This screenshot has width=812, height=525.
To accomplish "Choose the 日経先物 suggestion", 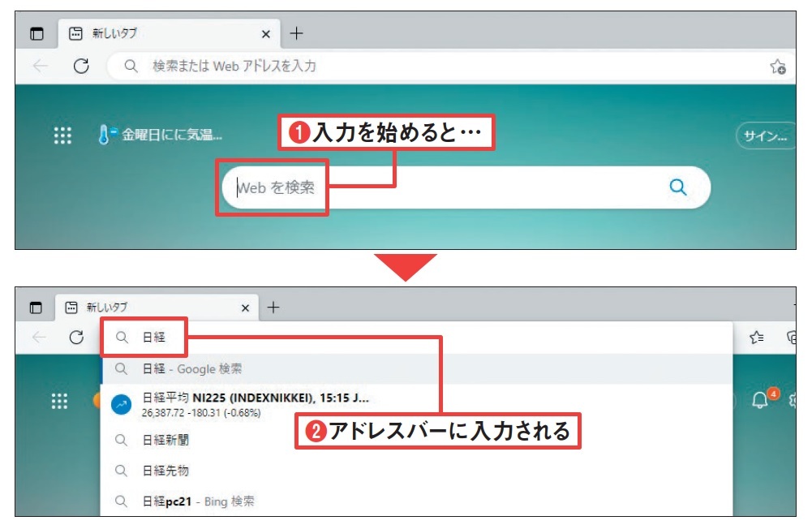I will point(416,471).
